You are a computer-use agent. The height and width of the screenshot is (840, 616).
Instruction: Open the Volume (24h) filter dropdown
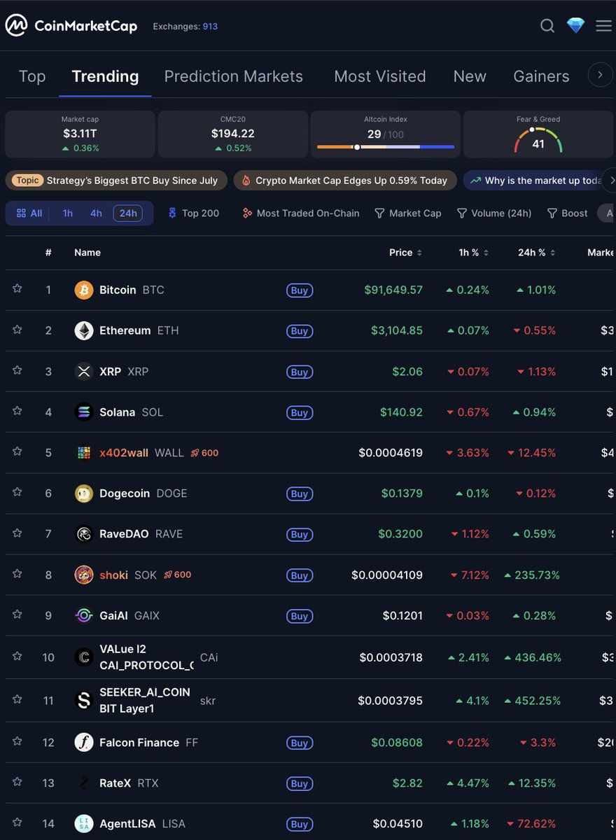(x=494, y=213)
